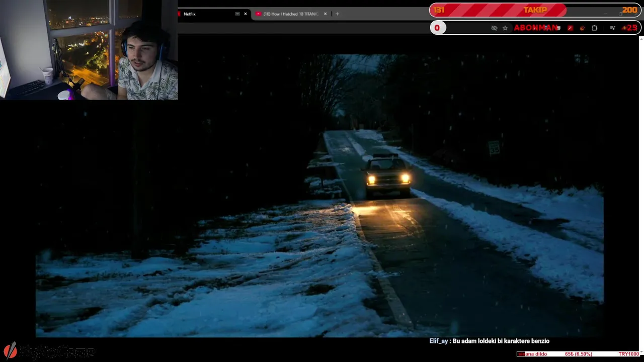
Task: Switch to the Netflix browser tab
Action: click(x=214, y=14)
